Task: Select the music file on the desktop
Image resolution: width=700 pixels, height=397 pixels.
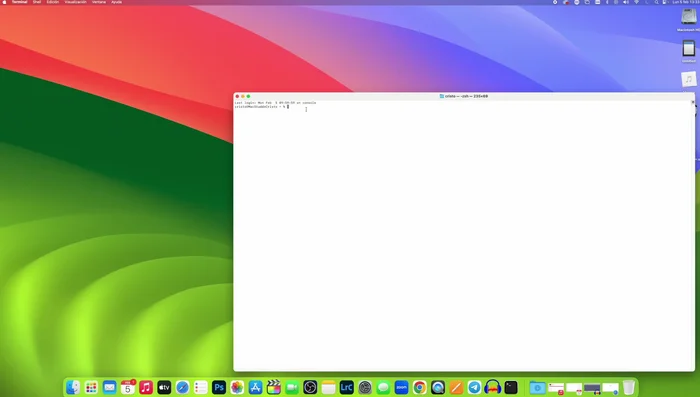Action: (x=689, y=79)
